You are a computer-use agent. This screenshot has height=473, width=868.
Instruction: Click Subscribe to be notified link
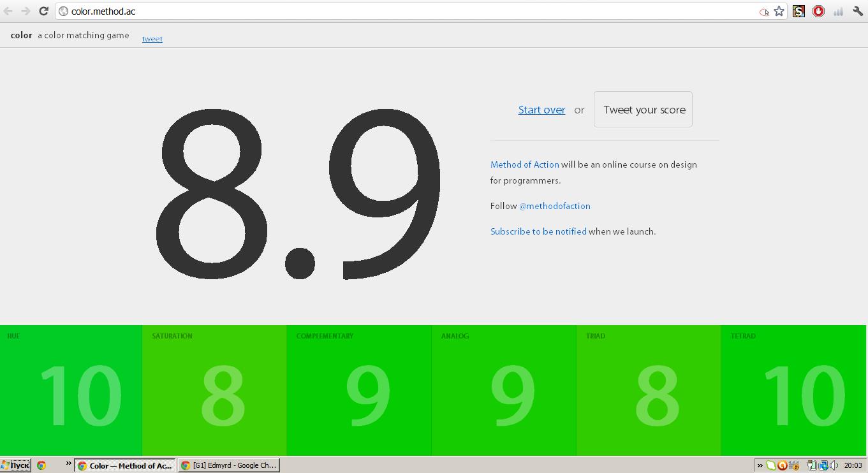coord(538,231)
